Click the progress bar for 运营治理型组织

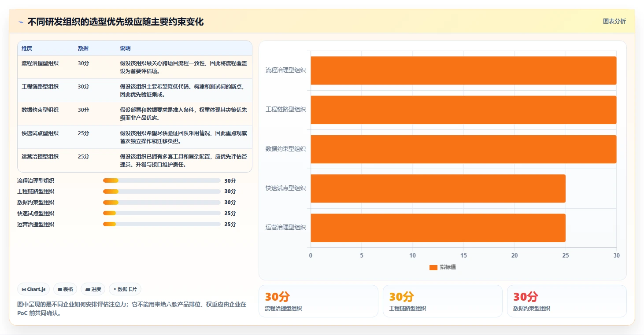162,224
